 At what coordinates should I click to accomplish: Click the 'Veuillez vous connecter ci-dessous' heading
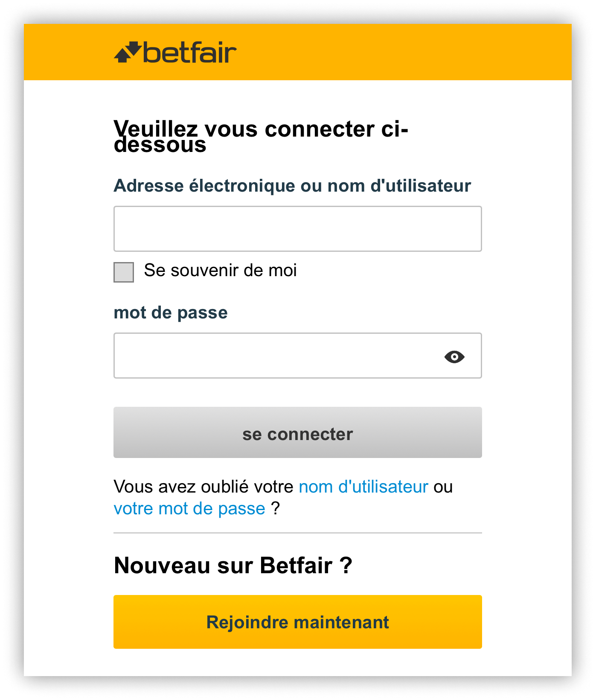[261, 136]
